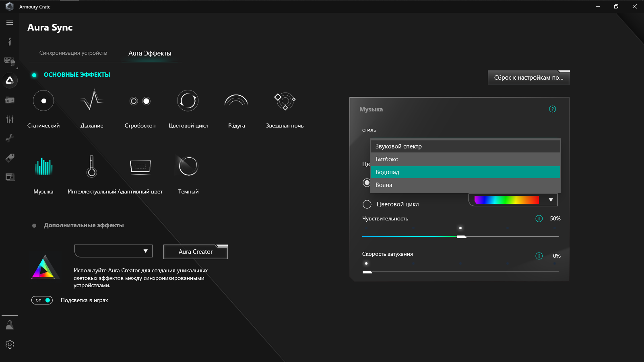Click the Скорость затухания slider track
644x362 pixels.
tap(460, 272)
